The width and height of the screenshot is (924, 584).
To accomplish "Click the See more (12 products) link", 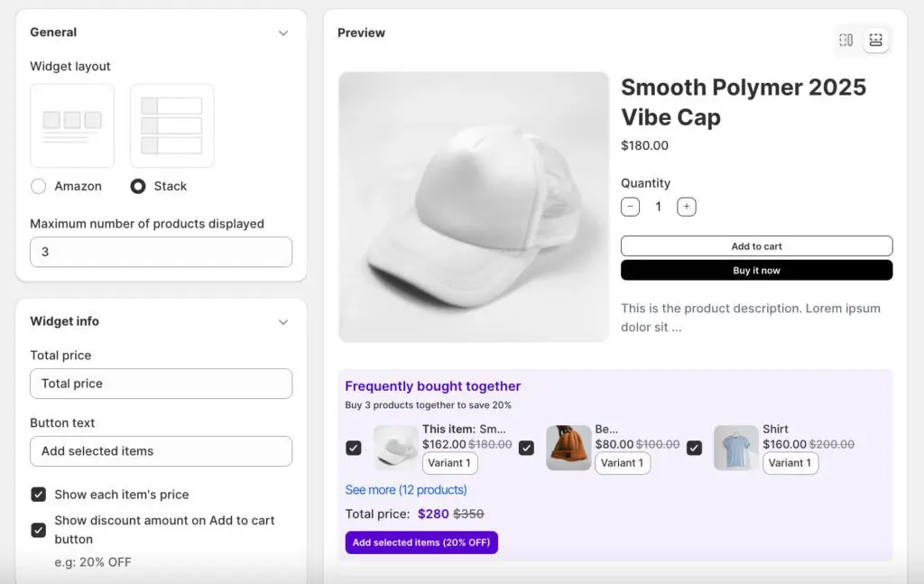I will [x=406, y=490].
